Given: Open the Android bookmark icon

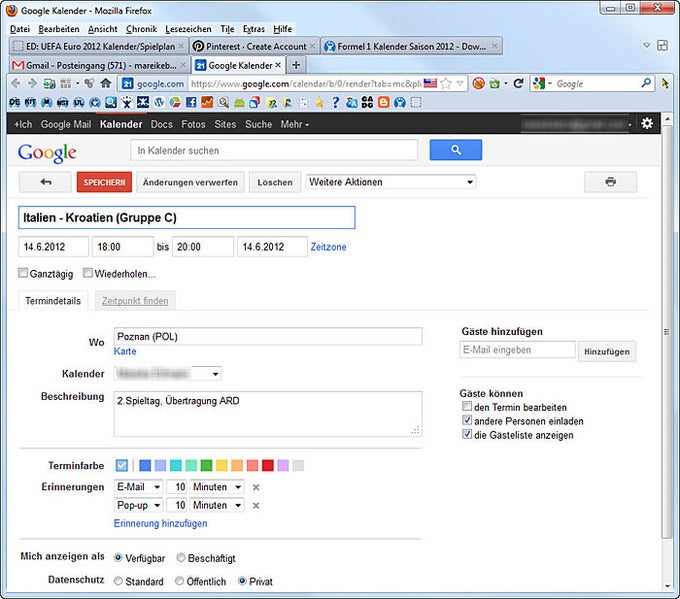Looking at the screenshot, I should (x=239, y=102).
